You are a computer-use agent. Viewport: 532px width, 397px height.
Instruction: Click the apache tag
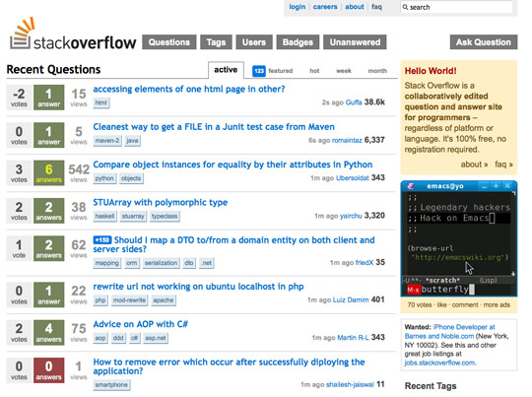(x=164, y=300)
